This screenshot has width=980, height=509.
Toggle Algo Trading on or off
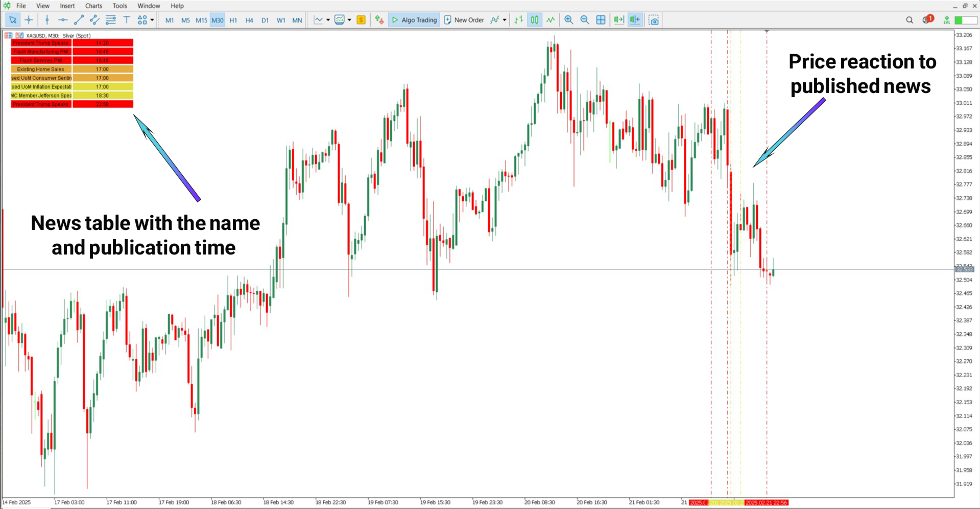pyautogui.click(x=414, y=20)
